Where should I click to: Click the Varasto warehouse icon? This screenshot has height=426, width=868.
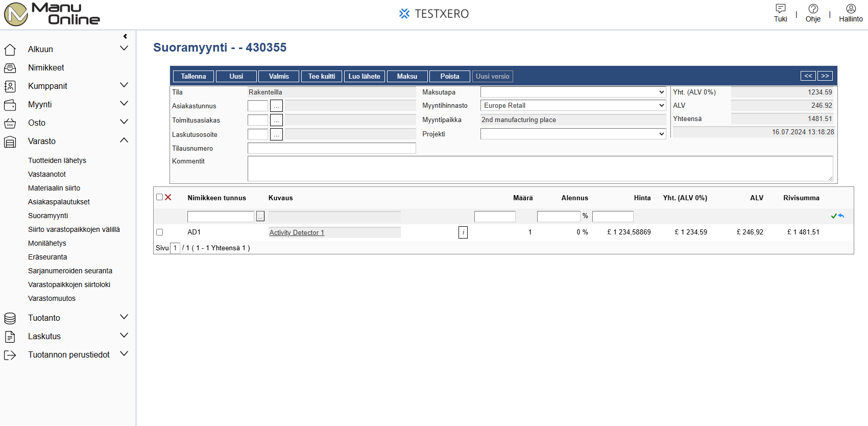10,141
